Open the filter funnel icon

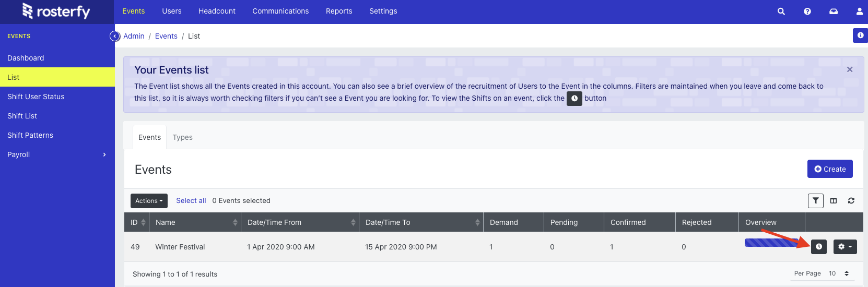coord(815,201)
